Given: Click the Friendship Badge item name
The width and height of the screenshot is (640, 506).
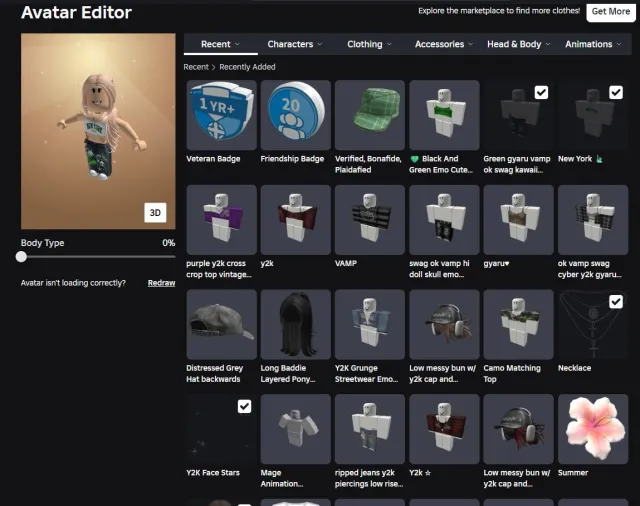Looking at the screenshot, I should 292,159.
